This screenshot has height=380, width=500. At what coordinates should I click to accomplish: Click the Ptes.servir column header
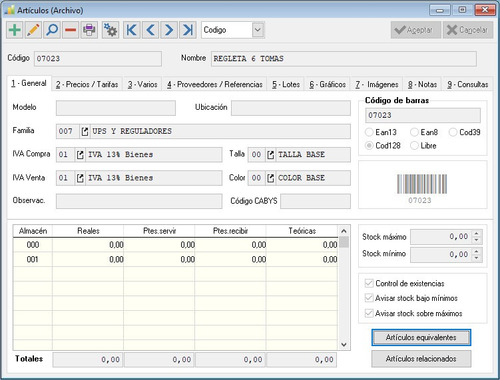(159, 231)
